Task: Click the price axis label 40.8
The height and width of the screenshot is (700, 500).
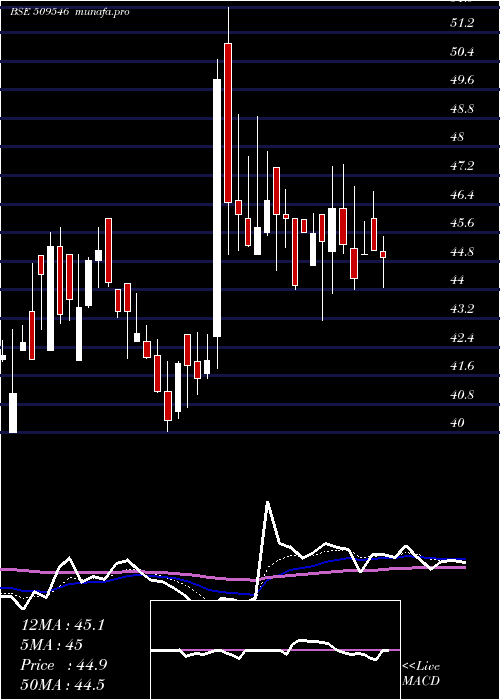Action: pos(462,395)
